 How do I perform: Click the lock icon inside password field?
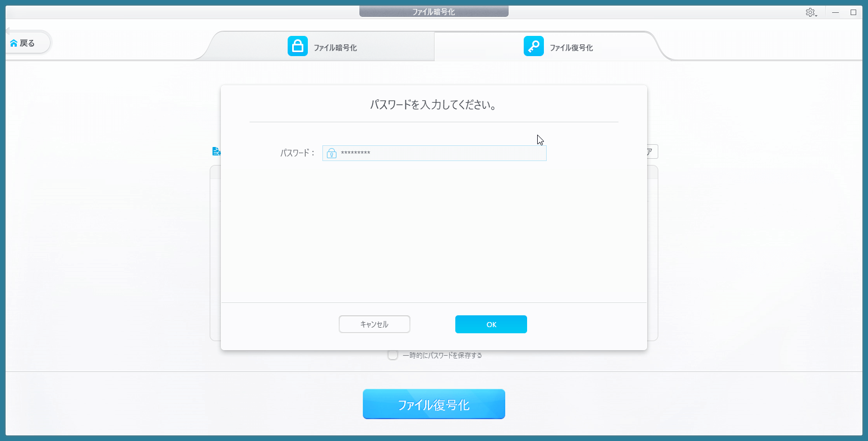[x=331, y=153]
